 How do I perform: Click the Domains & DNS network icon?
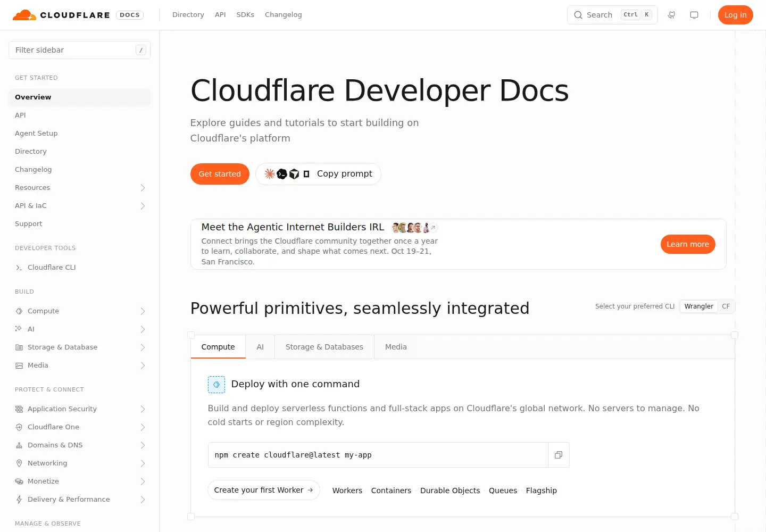19,445
